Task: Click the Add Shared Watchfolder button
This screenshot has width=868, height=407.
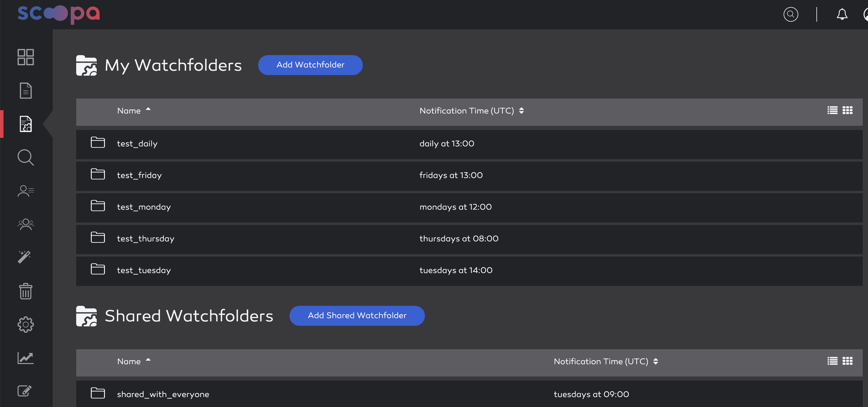Action: coord(357,316)
